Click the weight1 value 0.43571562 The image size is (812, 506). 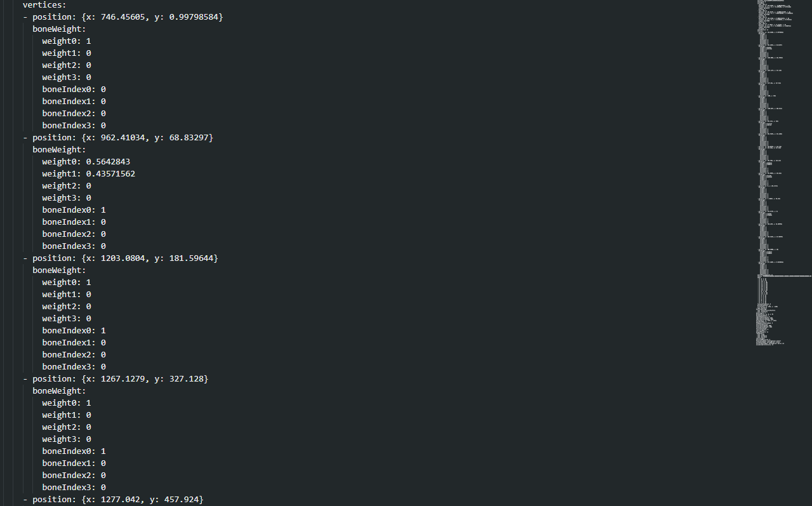click(110, 173)
